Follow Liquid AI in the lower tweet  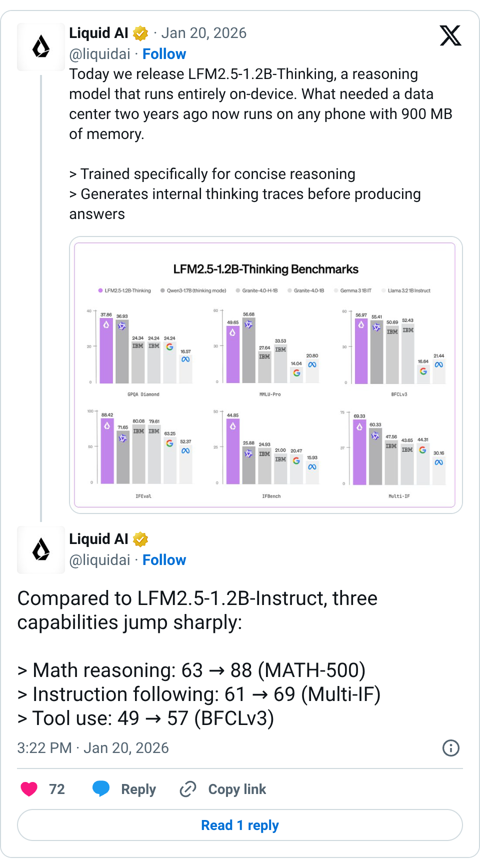(164, 560)
